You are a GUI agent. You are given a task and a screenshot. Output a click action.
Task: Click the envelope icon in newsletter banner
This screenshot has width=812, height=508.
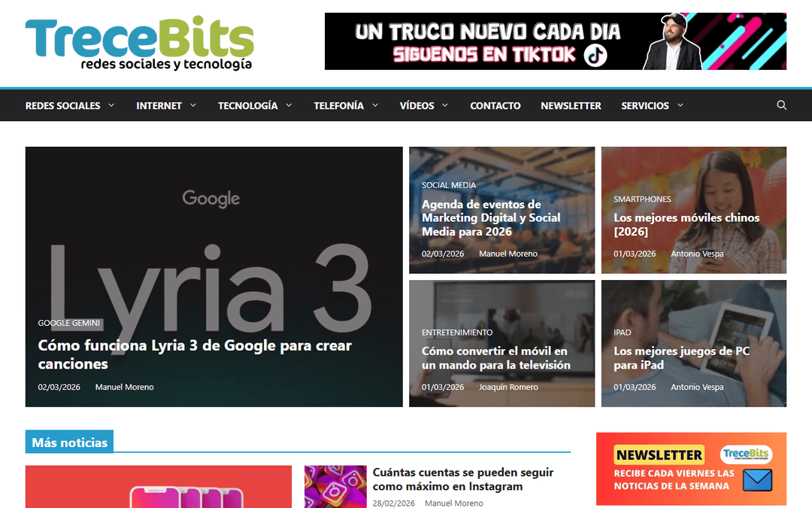click(757, 480)
